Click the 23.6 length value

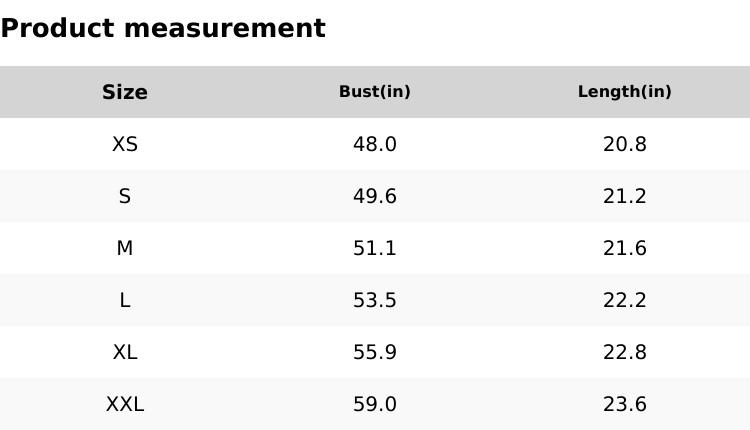(x=625, y=404)
